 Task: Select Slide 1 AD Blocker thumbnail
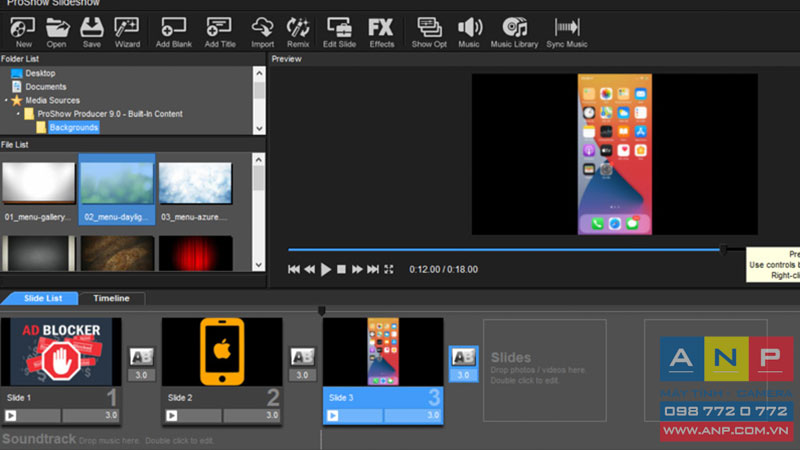(61, 352)
